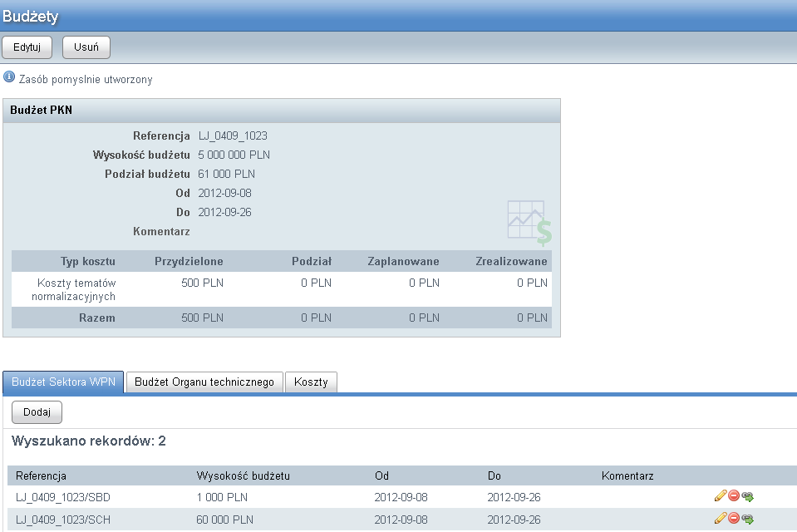797x532 pixels.
Task: Select the LJ_0409_1023/SCH reference cell
Action: tap(63, 520)
